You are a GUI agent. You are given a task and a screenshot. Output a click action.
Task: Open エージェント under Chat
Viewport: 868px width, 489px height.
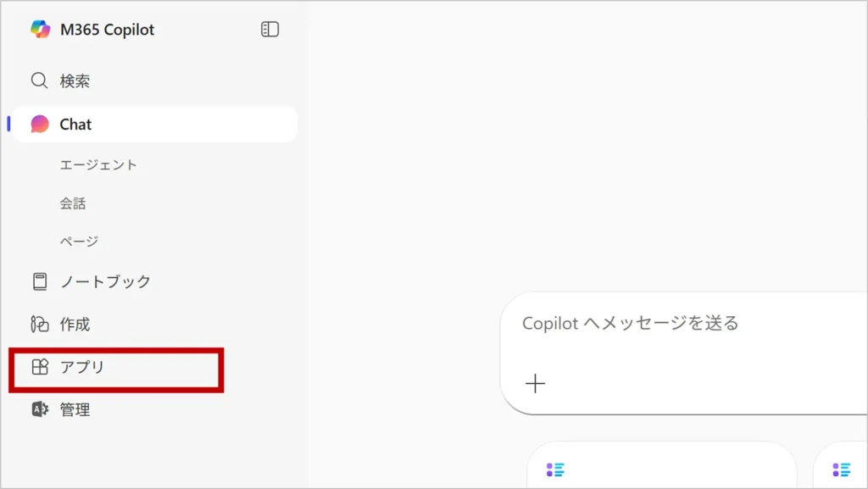click(98, 164)
